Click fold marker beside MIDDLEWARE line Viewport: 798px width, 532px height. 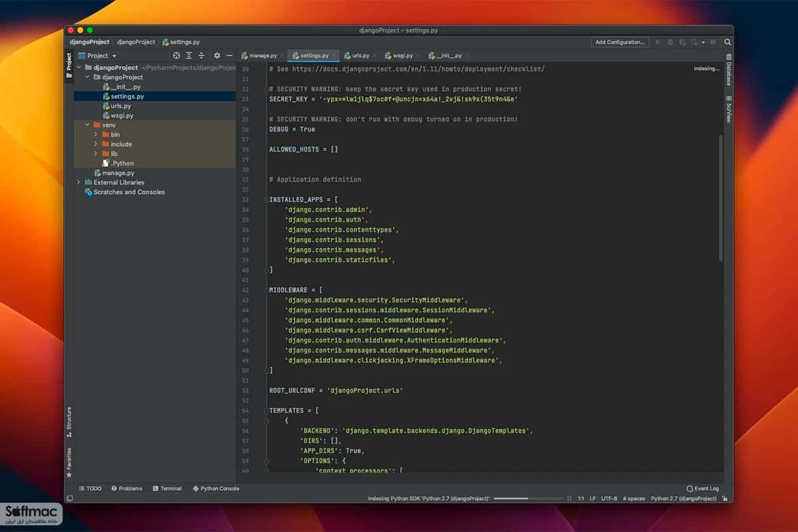[x=266, y=290]
